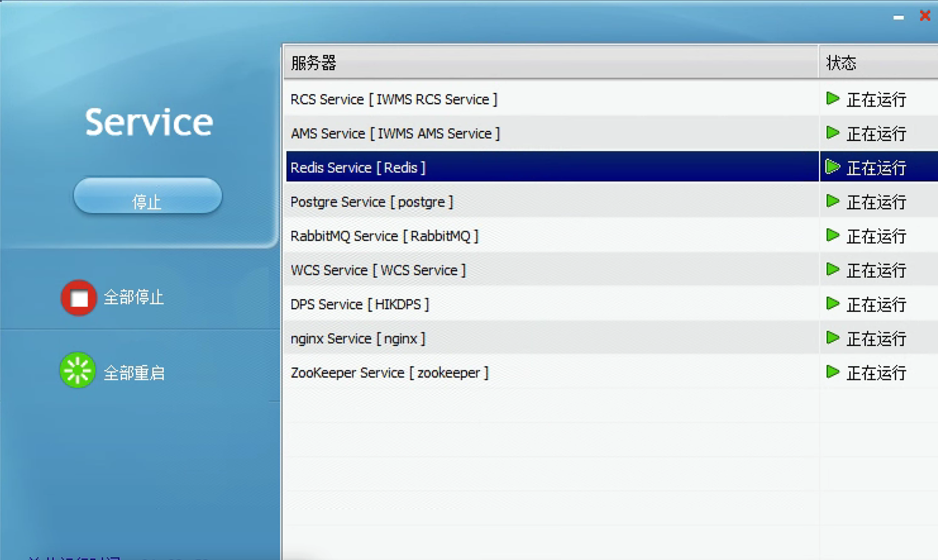This screenshot has height=560, width=938.
Task: Select the ZooKeeper Service row name
Action: [x=389, y=373]
